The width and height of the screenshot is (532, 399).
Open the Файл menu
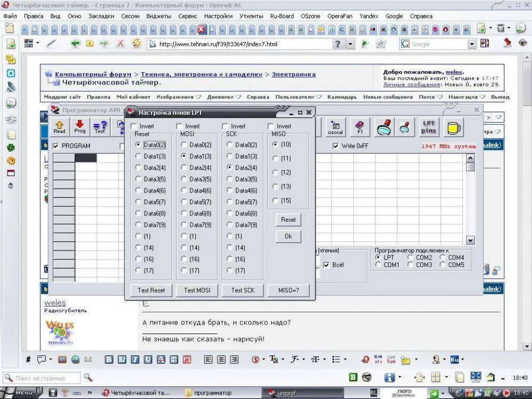[10, 16]
